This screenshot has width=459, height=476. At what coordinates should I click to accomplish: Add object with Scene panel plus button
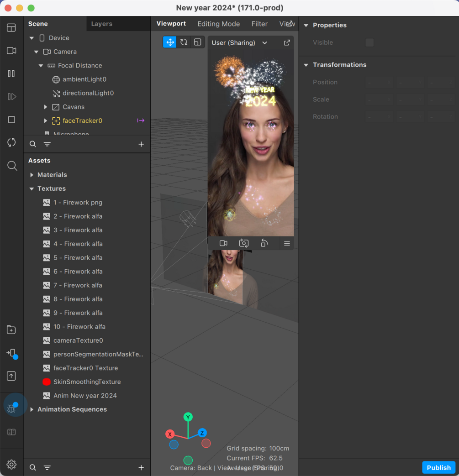141,144
